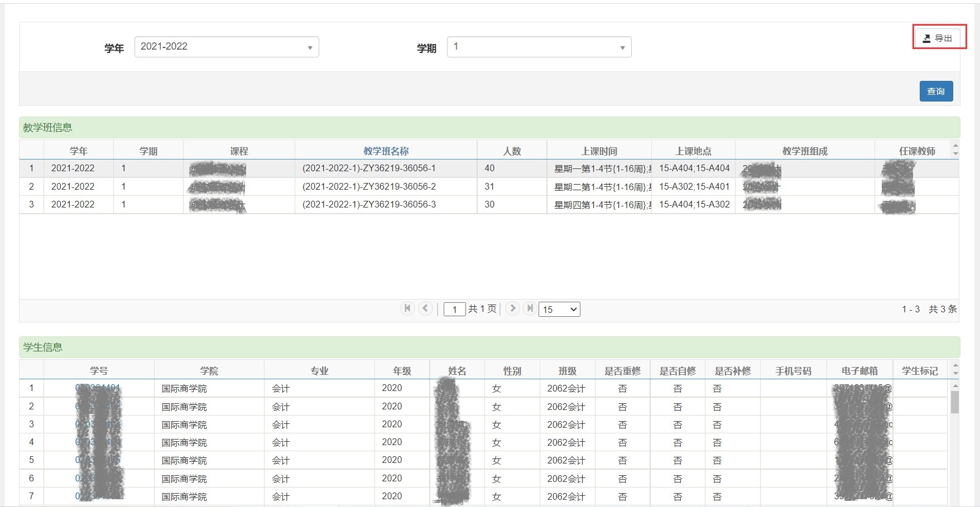Viewport: 980px width, 507px height.
Task: Click the 性别 column header
Action: [x=512, y=371]
